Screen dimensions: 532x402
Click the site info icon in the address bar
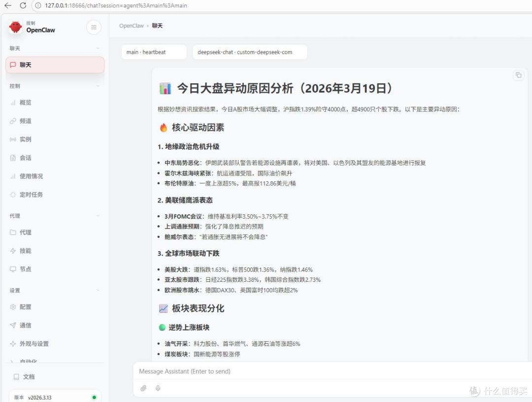pyautogui.click(x=38, y=5)
